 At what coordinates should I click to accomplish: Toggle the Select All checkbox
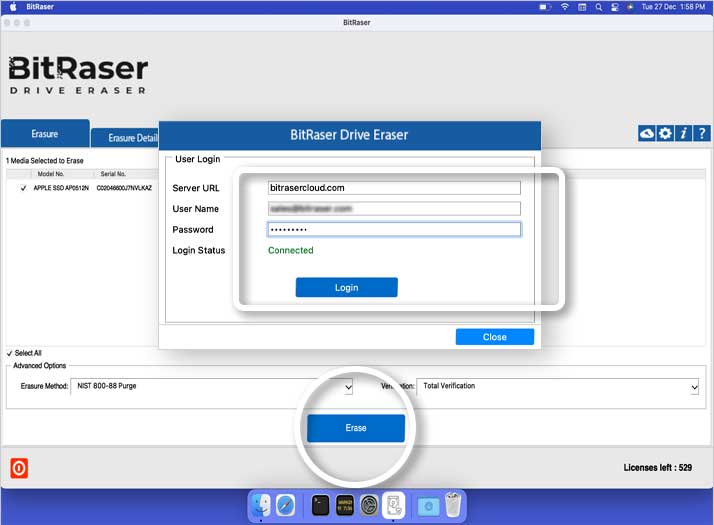coord(10,353)
